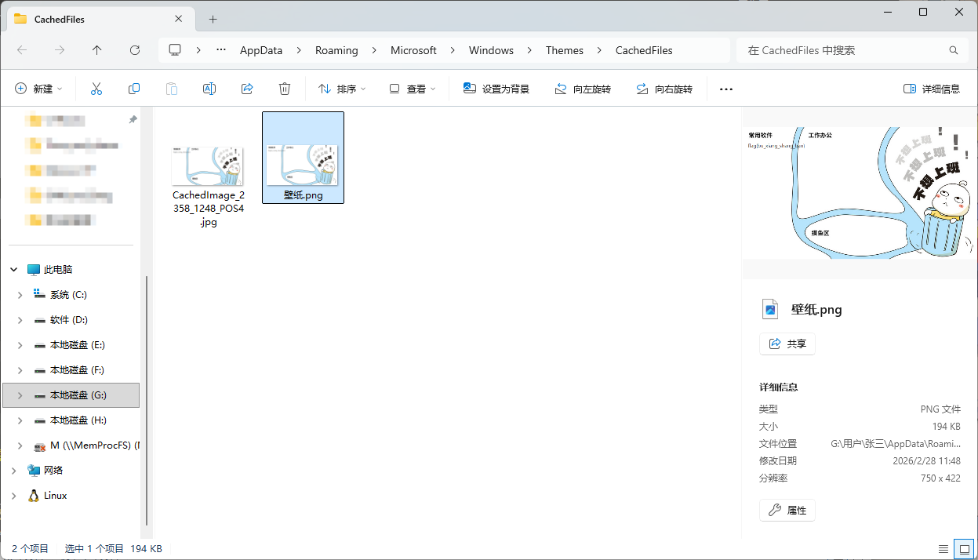This screenshot has width=978, height=560.
Task: Click the Delete trash icon
Action: pos(285,89)
